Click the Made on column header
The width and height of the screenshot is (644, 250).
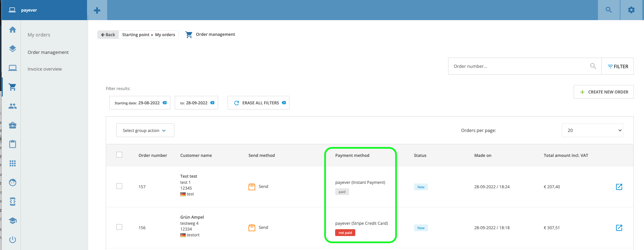click(x=483, y=156)
